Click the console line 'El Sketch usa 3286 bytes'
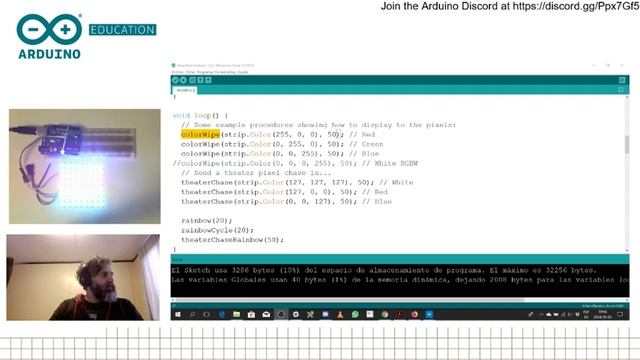This screenshot has width=640, height=360. point(384,270)
